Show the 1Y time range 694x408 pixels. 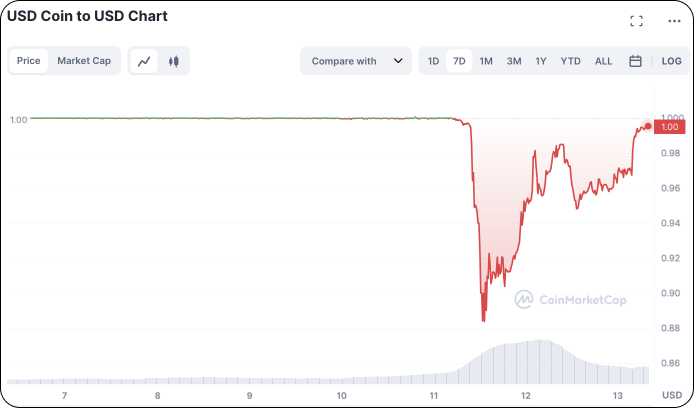541,61
